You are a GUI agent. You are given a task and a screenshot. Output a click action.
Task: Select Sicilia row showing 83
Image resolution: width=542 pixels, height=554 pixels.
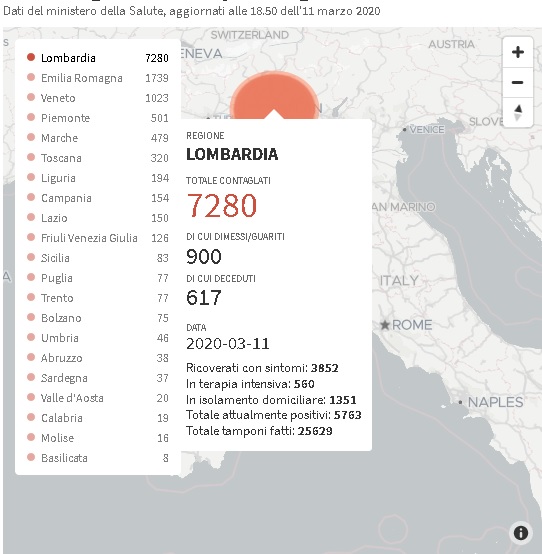pos(98,258)
